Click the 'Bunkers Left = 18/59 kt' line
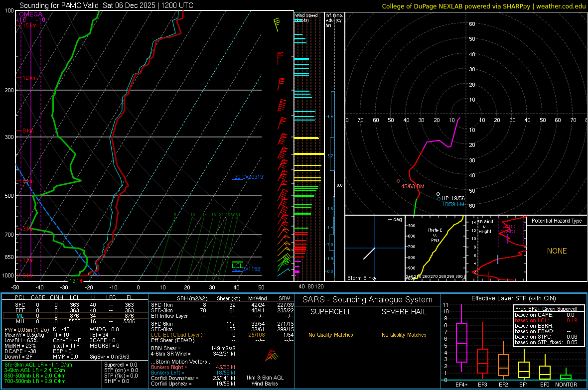The image size is (588, 390). (193, 373)
